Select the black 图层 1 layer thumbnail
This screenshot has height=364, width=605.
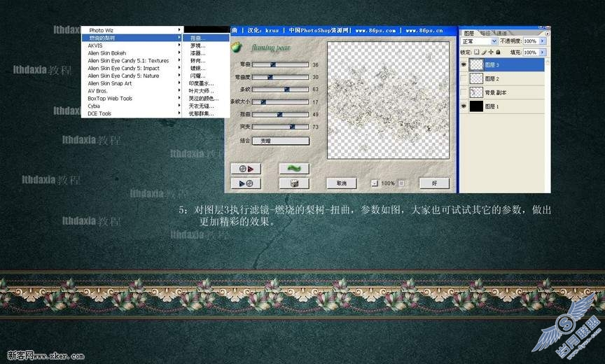(x=476, y=106)
